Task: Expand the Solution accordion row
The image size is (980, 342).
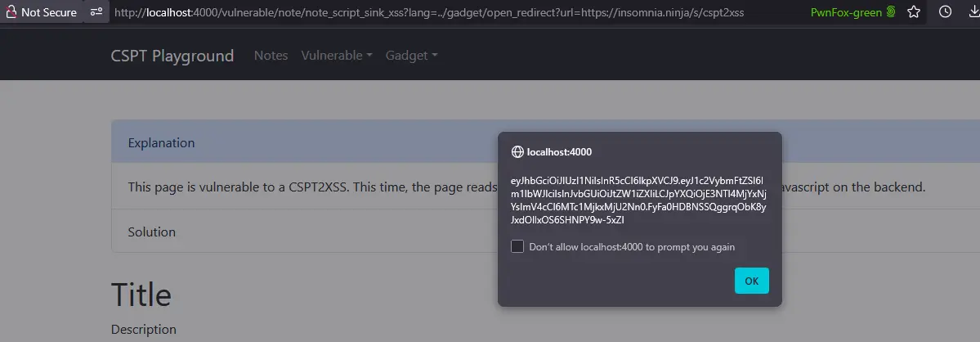Action: [152, 232]
